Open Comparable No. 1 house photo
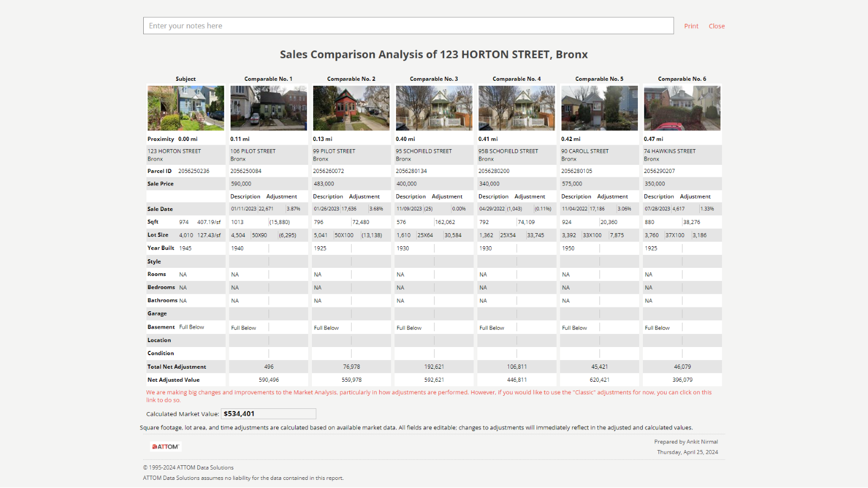Viewport: 868px width, 488px height. pos(269,108)
